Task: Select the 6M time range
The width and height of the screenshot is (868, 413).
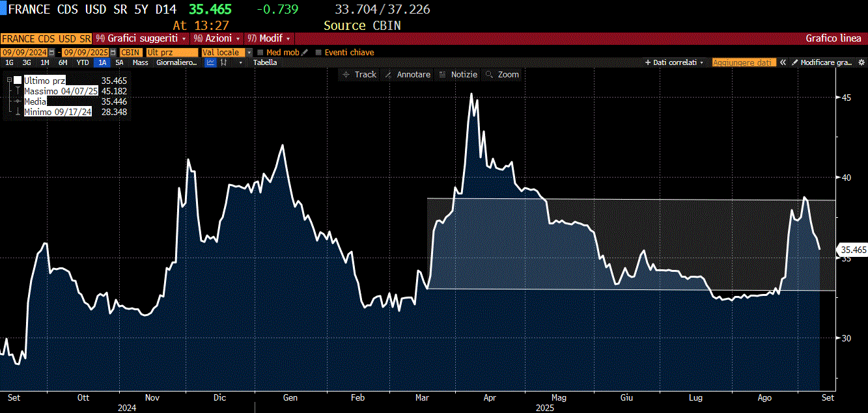Action: (63, 62)
